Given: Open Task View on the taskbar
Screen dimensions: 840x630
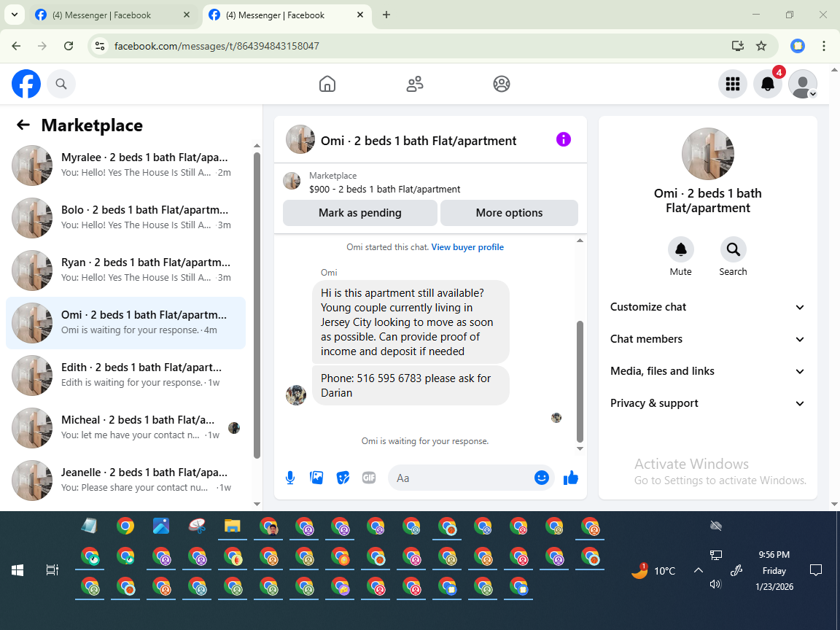Looking at the screenshot, I should pos(52,570).
